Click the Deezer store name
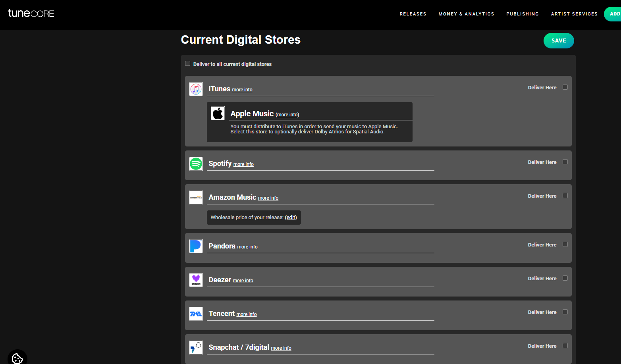Image resolution: width=621 pixels, height=364 pixels. click(x=220, y=280)
